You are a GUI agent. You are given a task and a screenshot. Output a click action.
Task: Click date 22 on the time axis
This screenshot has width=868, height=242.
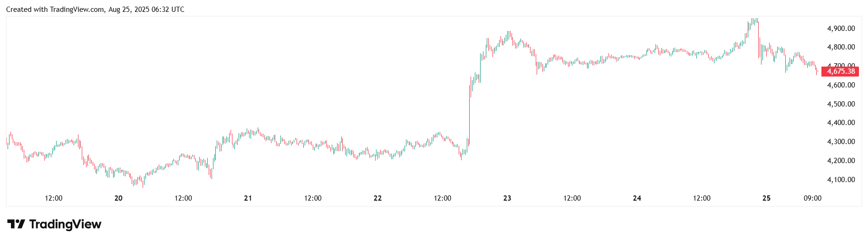(x=377, y=198)
